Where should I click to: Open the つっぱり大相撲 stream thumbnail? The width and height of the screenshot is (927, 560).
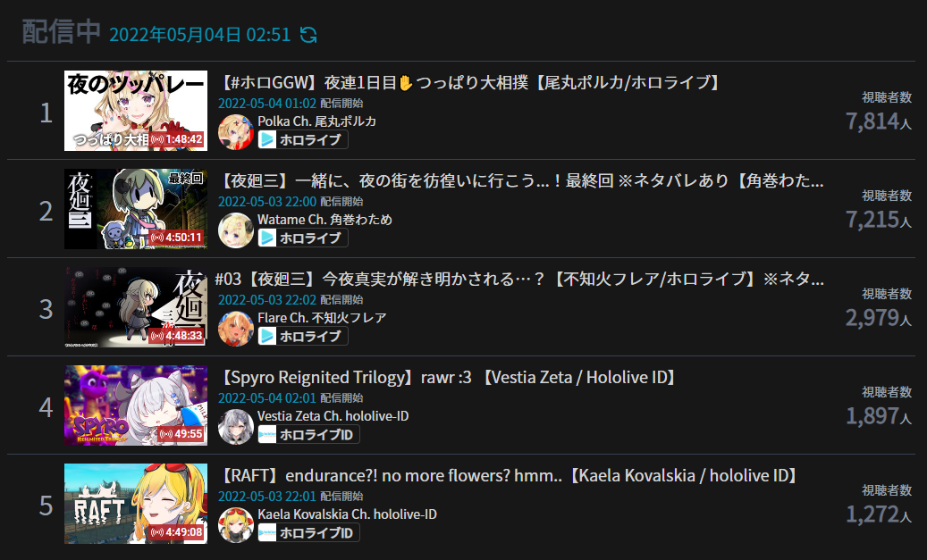136,111
